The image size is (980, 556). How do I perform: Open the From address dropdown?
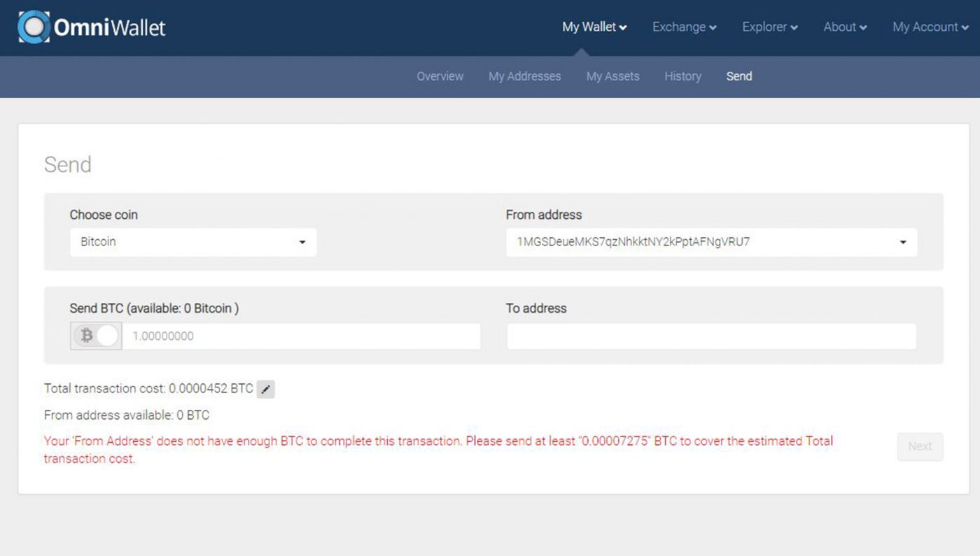pos(711,242)
